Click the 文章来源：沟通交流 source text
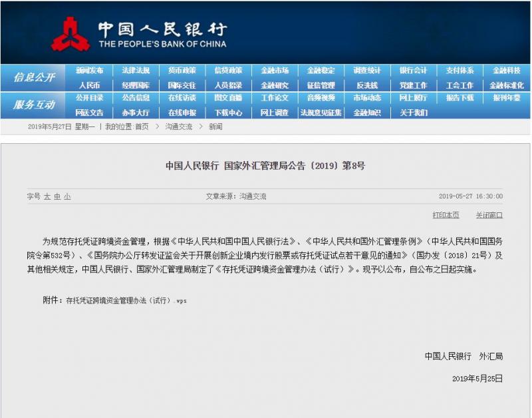The width and height of the screenshot is (532, 418). click(236, 196)
